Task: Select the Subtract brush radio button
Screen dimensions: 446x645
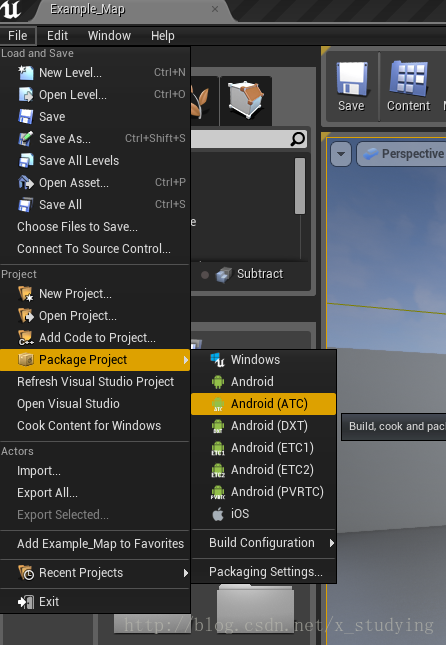Action: click(x=205, y=275)
